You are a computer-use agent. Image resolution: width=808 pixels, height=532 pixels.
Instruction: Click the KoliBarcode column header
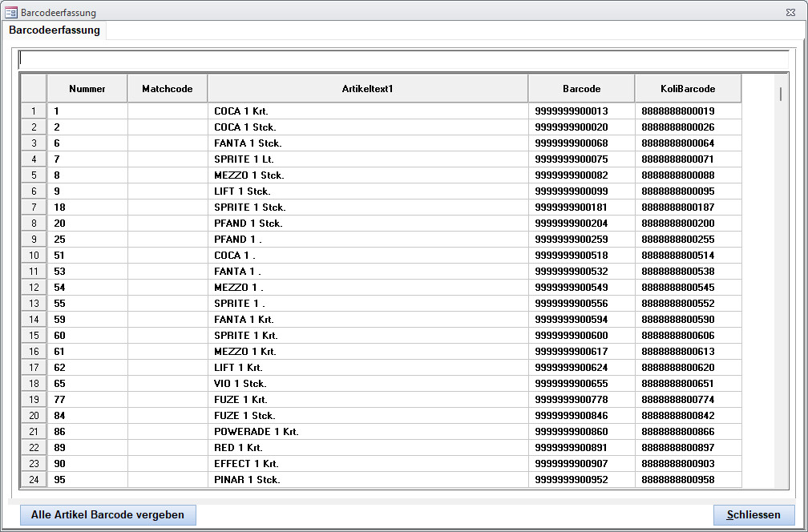[688, 89]
